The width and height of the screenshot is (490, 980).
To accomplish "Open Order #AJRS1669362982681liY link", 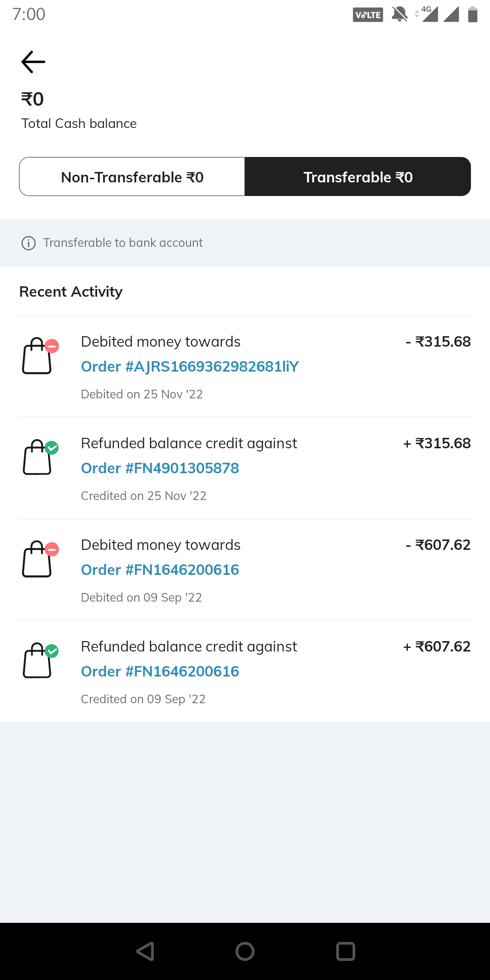I will coord(190,367).
